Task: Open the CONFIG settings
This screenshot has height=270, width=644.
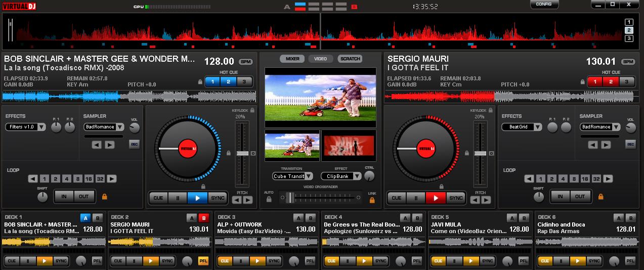Action: coord(544,4)
